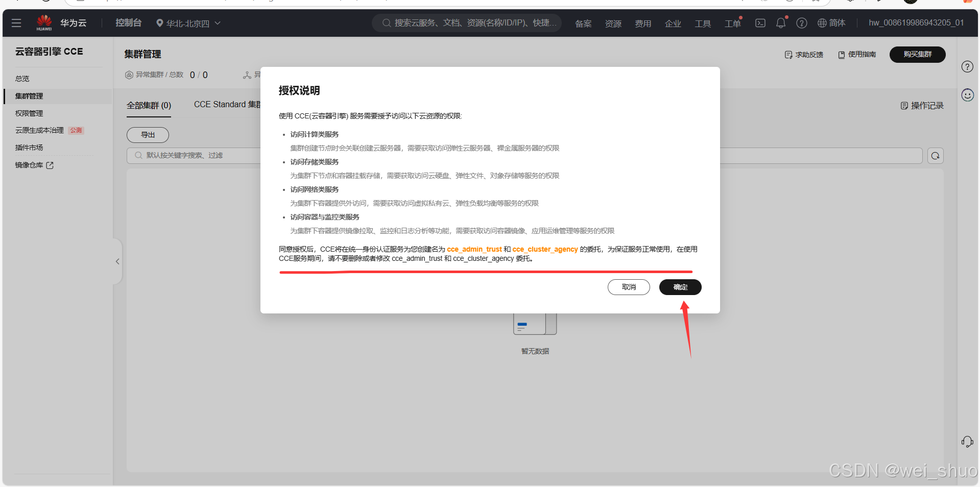Select 控制台 in the top menu bar
Viewport: 980px width, 487px height.
128,23
